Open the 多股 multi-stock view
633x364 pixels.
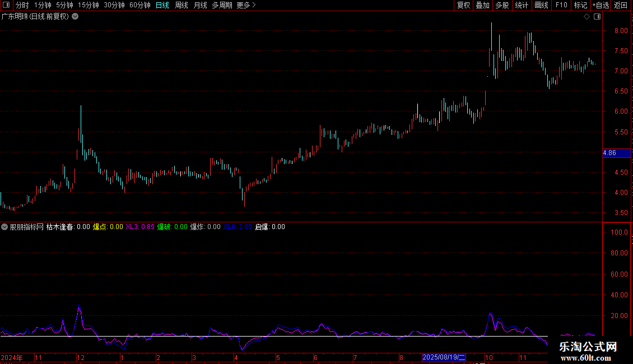pos(502,5)
